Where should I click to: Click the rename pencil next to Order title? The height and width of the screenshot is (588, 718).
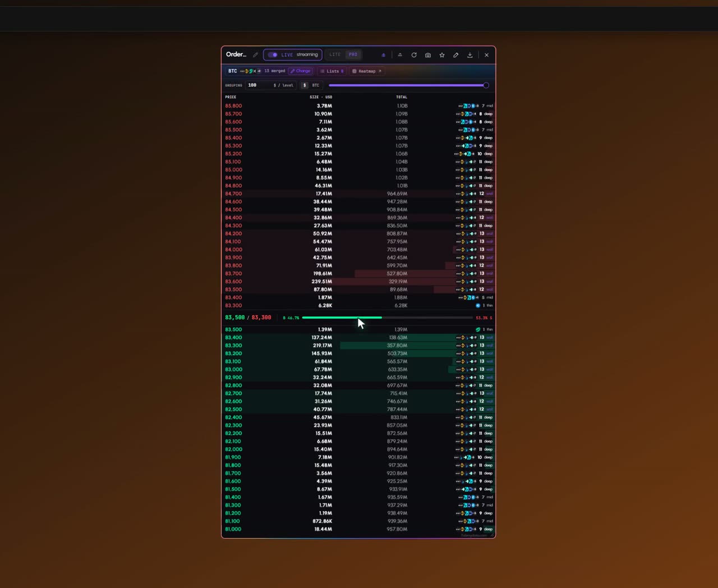255,55
